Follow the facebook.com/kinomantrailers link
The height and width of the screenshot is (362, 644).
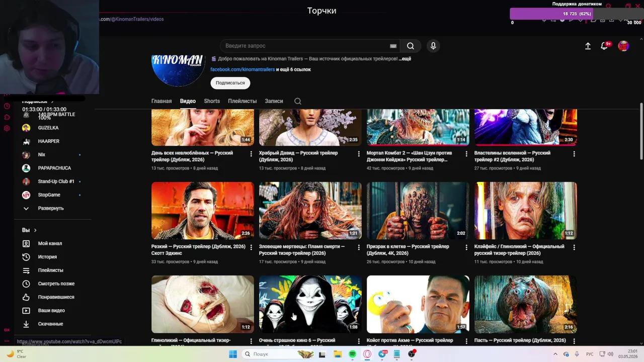pyautogui.click(x=243, y=69)
